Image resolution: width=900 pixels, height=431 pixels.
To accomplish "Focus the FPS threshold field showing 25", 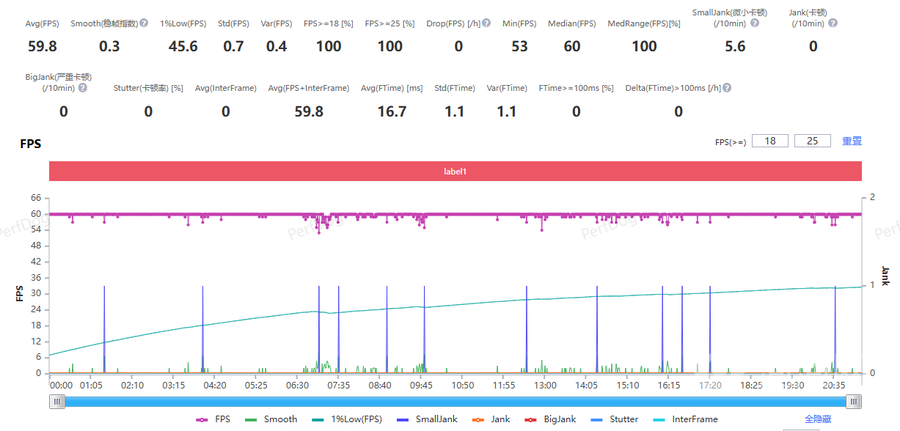I will [812, 142].
